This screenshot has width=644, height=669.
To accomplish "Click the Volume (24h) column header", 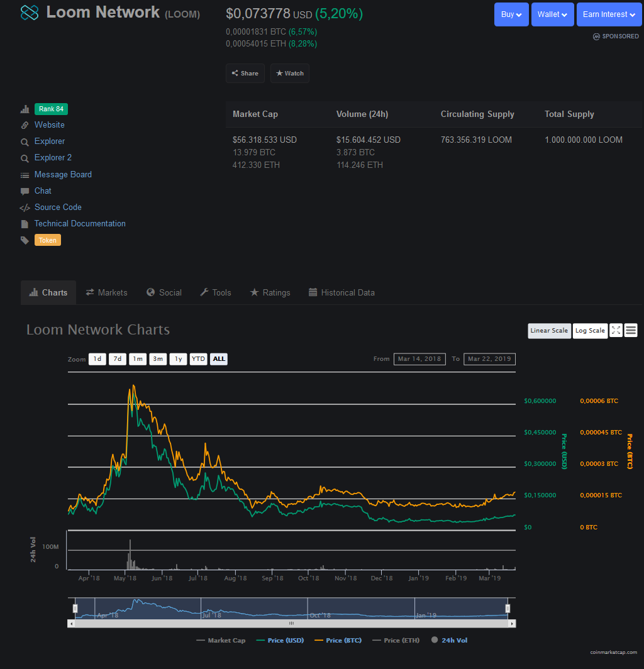I will [x=362, y=114].
